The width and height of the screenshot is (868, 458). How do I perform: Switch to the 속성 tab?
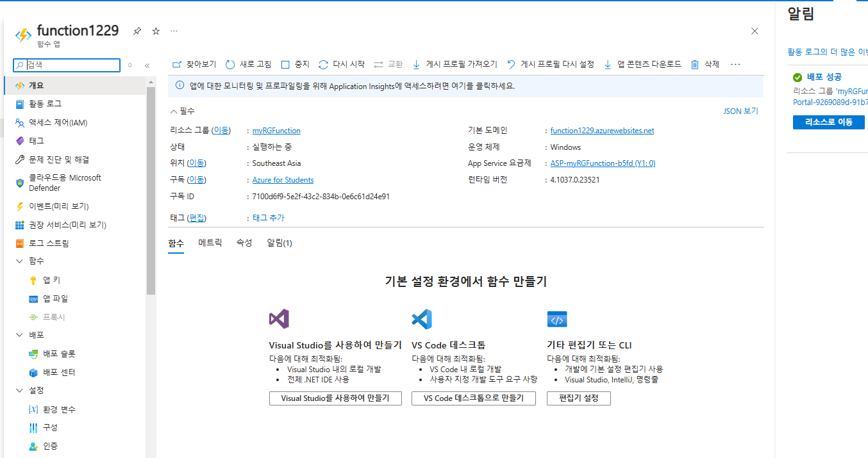tap(244, 243)
